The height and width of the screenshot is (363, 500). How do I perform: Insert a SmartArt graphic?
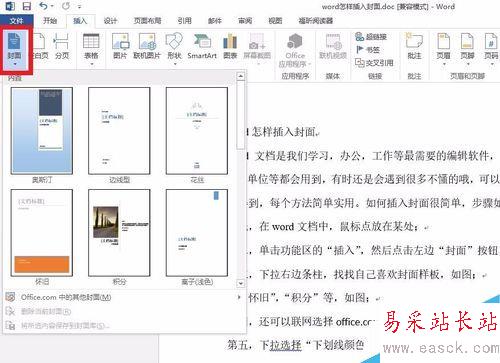(x=202, y=47)
